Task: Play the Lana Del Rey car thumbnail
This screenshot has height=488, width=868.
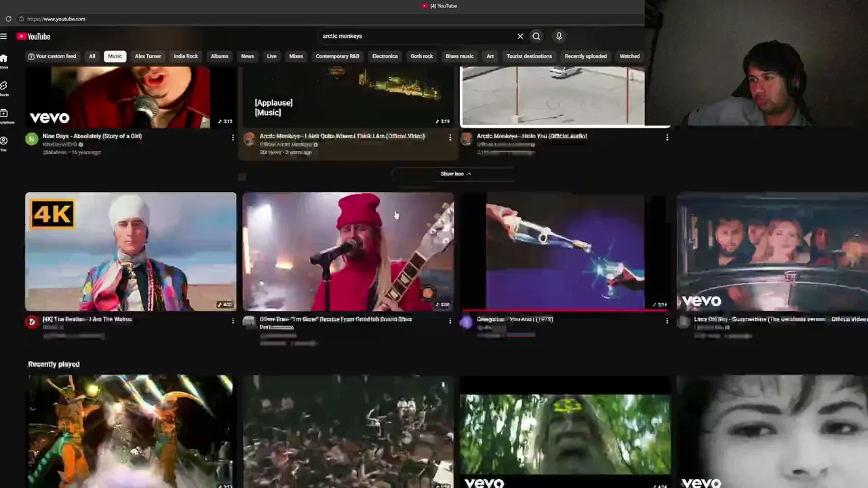Action: pyautogui.click(x=772, y=251)
